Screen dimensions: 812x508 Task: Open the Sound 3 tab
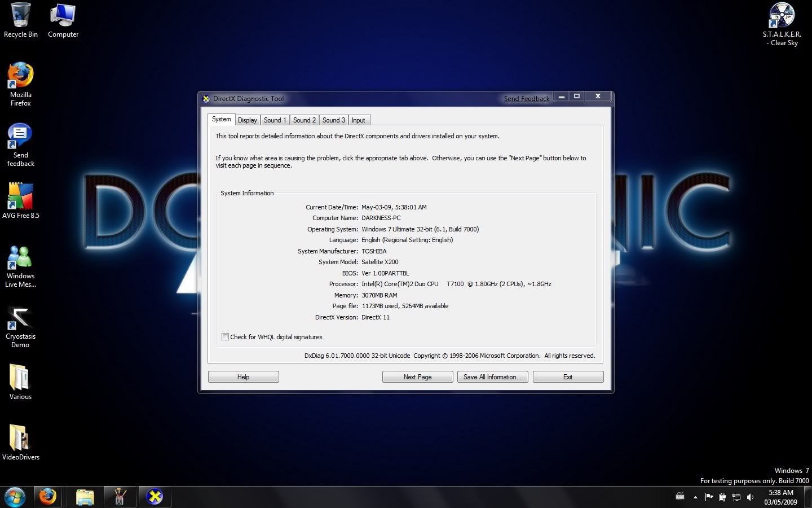coord(334,120)
